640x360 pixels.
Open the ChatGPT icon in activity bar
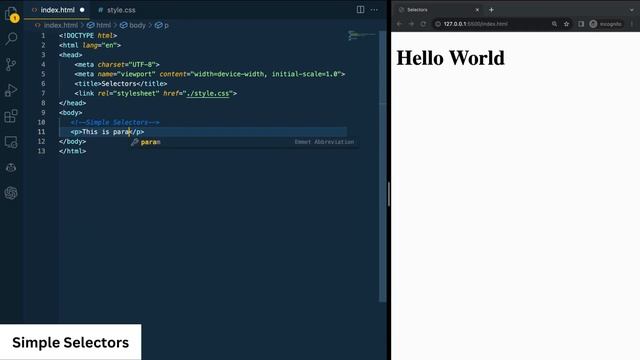(11, 193)
